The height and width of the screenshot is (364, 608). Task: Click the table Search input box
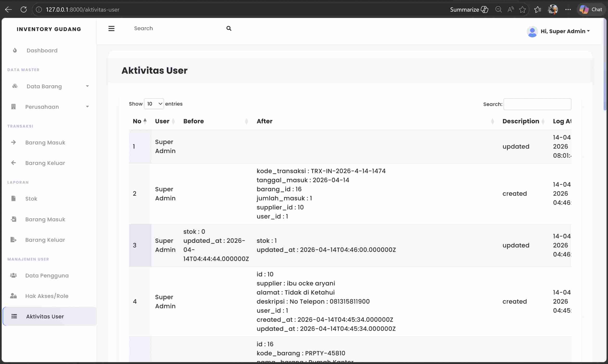click(x=537, y=104)
